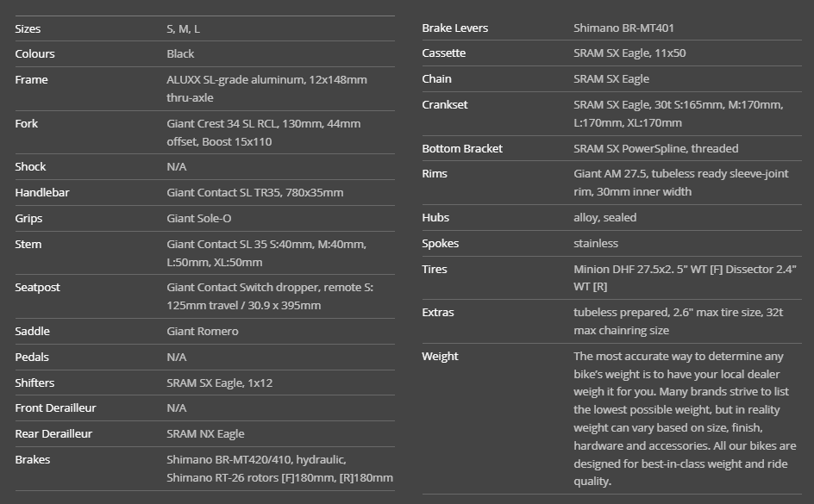Click the Shifters value SRAM SX Eagle, 1x12

click(x=219, y=383)
